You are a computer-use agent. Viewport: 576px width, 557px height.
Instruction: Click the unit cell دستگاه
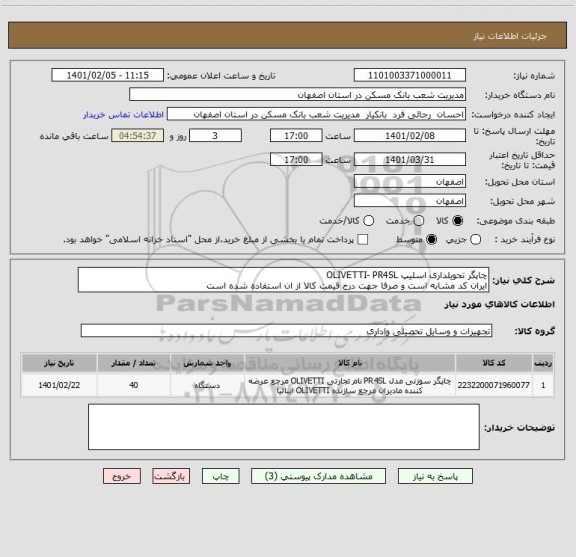coord(207,385)
